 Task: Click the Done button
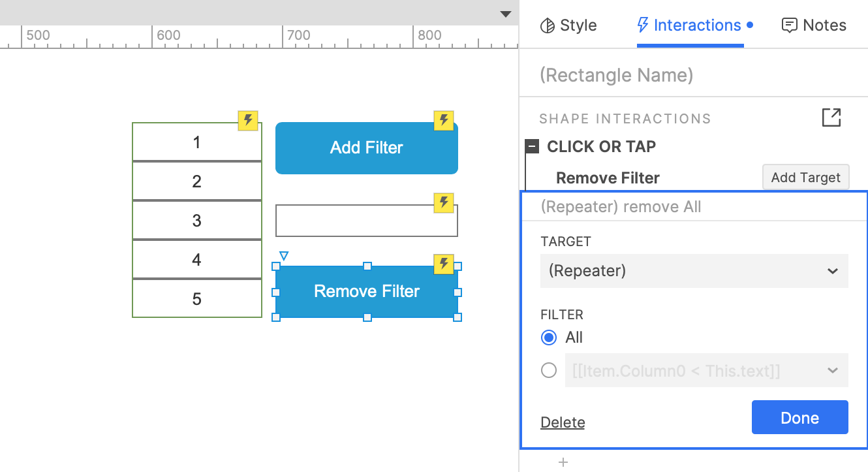pyautogui.click(x=799, y=418)
